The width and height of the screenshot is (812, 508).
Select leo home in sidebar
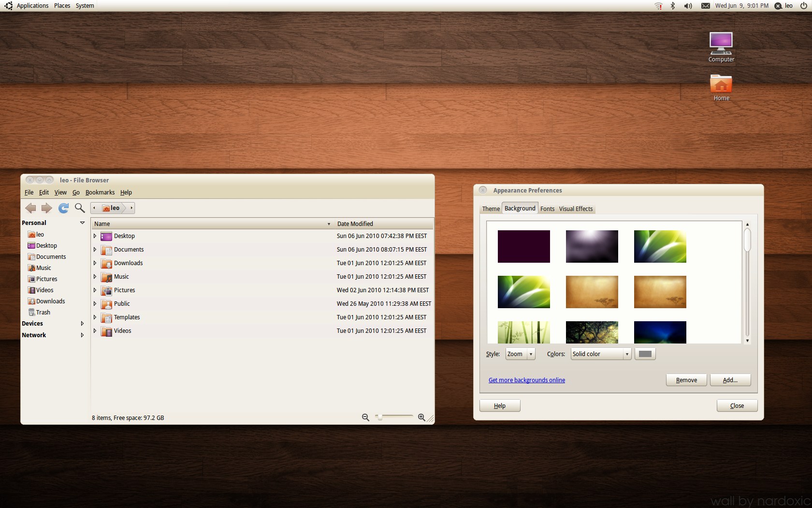(36, 235)
